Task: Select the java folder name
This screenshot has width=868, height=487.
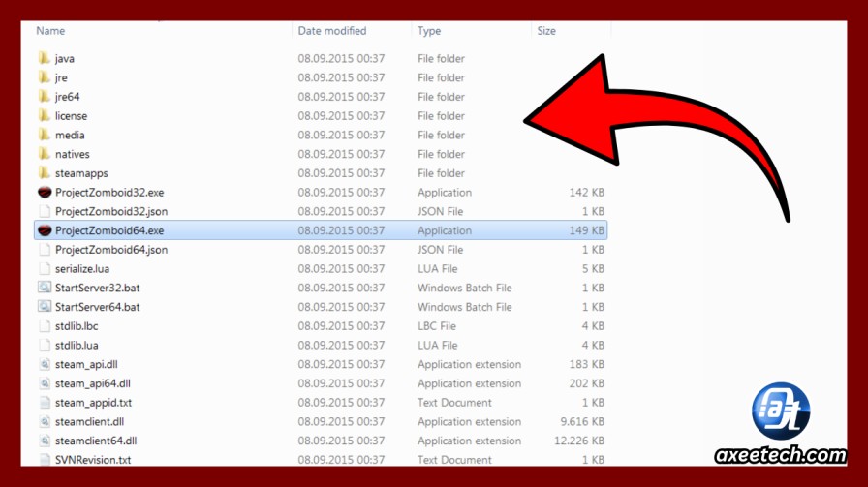Action: click(65, 59)
